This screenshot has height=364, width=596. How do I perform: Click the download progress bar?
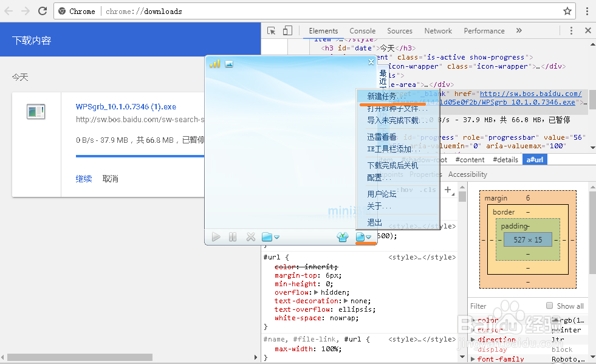click(140, 156)
